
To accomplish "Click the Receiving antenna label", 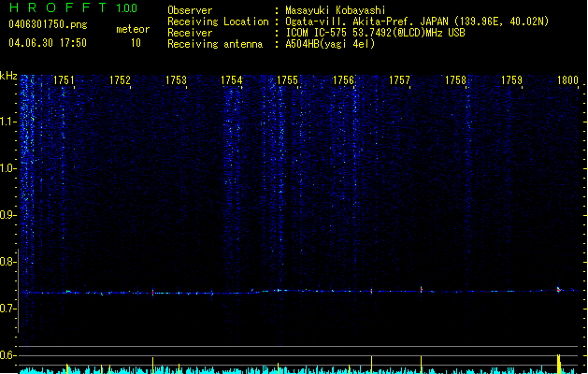I will click(x=215, y=44).
